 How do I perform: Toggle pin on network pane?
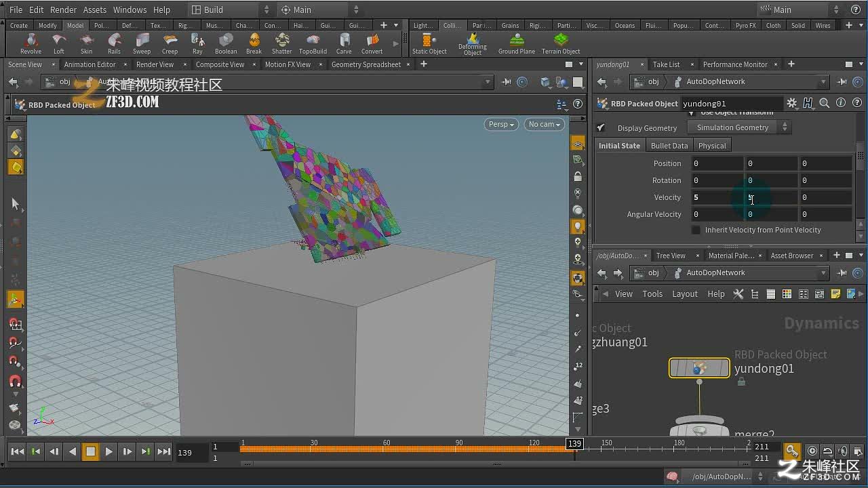pyautogui.click(x=842, y=273)
